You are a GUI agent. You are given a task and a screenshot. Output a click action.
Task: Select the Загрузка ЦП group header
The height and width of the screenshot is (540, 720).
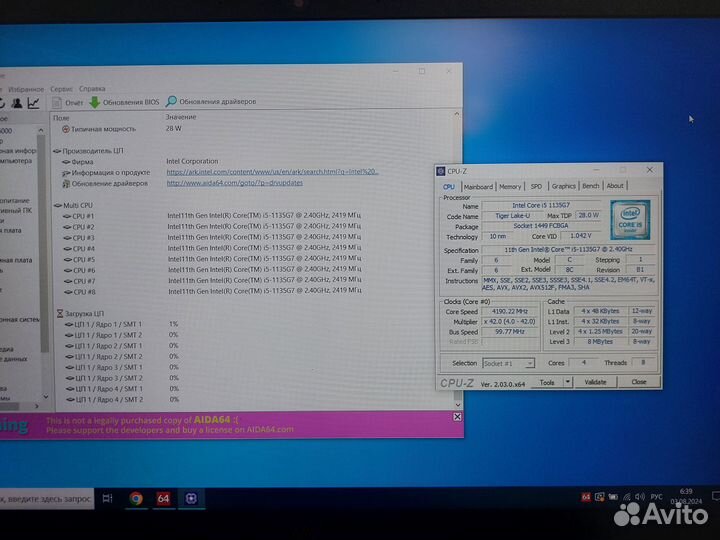80,314
